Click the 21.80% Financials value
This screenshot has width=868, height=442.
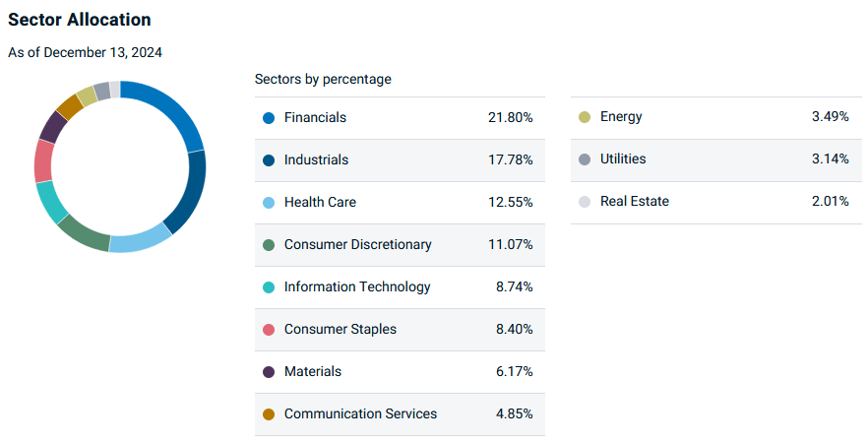point(511,117)
